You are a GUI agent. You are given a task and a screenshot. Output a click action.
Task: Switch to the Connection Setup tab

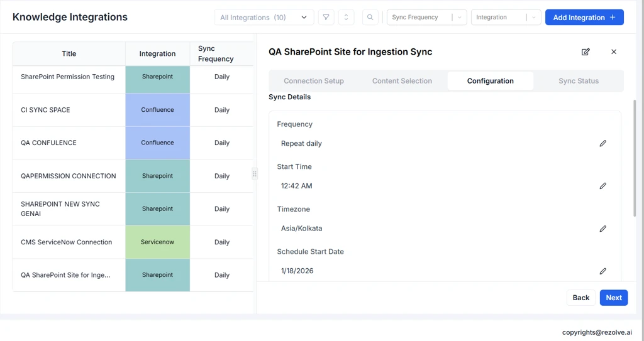pyautogui.click(x=313, y=81)
